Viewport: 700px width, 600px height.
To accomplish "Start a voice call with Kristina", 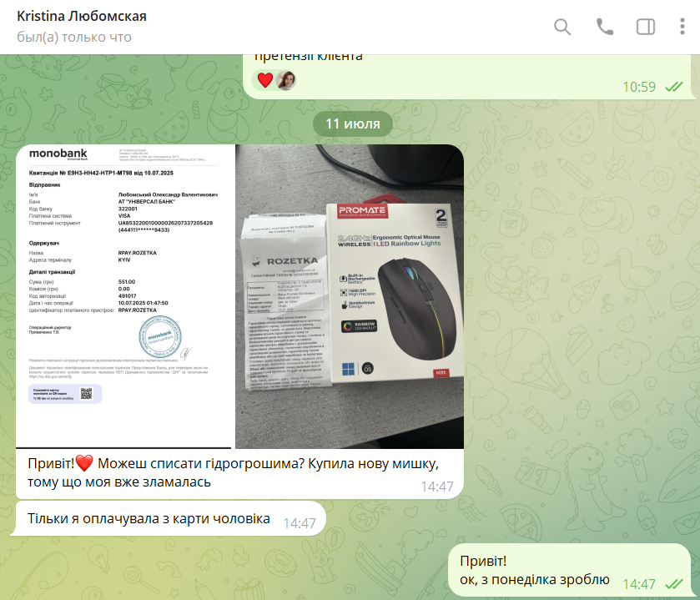I will point(605,27).
